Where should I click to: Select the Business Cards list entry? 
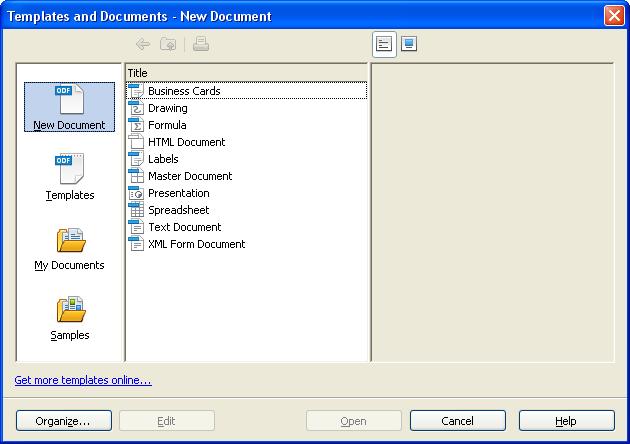pyautogui.click(x=247, y=91)
